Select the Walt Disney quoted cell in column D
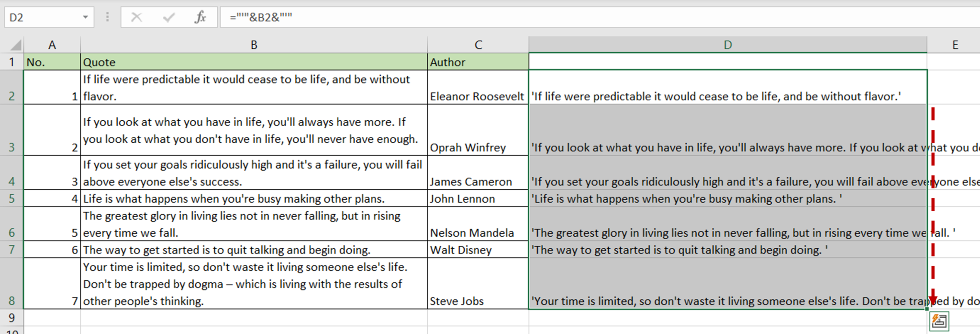Viewport: 980px width, 334px height. click(x=727, y=250)
